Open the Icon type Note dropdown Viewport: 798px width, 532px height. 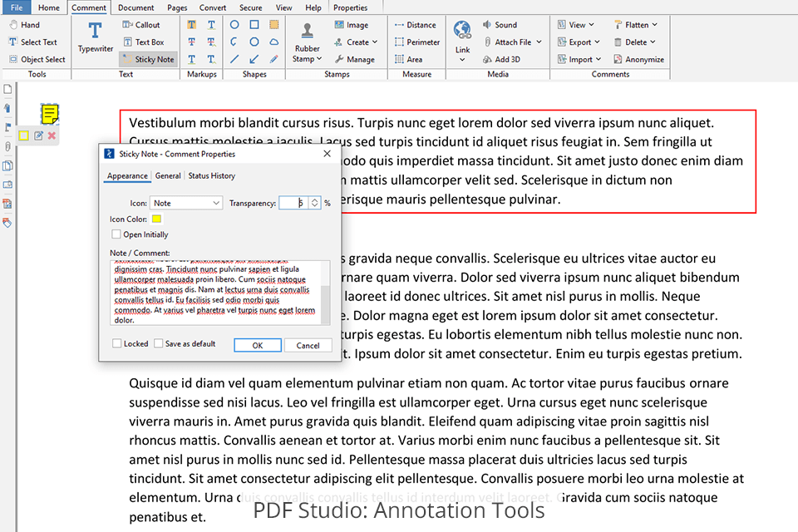click(185, 203)
